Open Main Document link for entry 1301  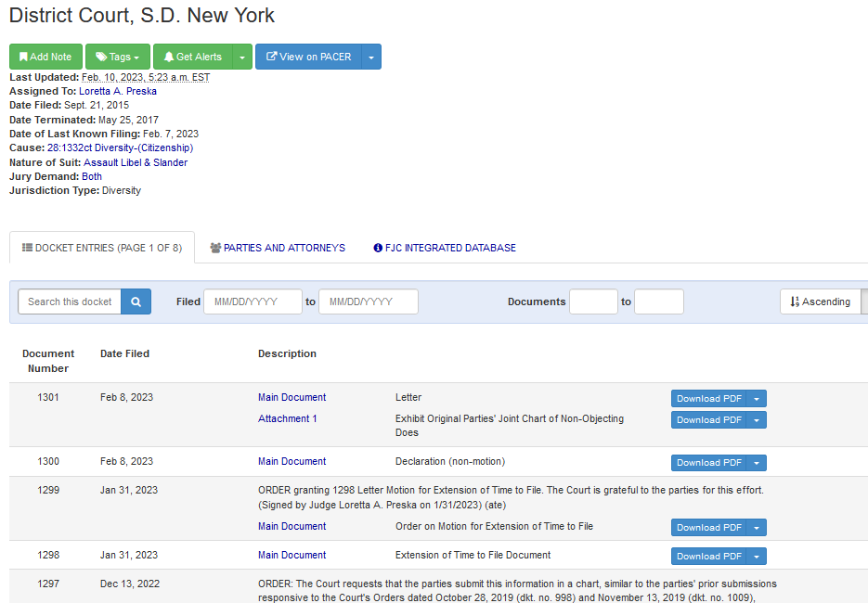click(291, 397)
